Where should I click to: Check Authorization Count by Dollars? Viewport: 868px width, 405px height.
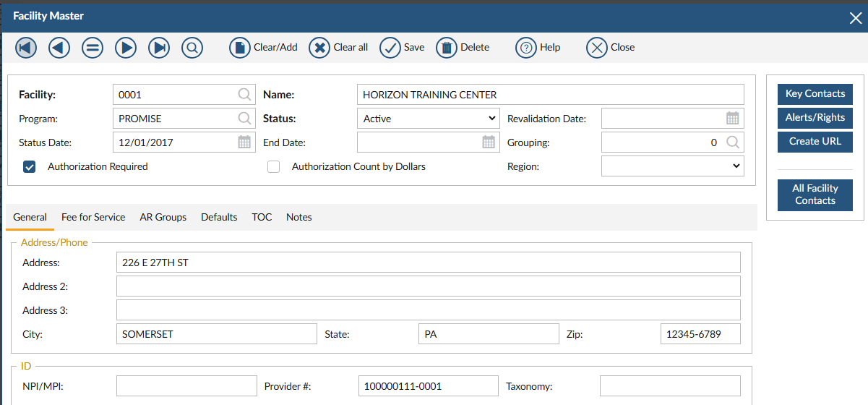(x=274, y=167)
